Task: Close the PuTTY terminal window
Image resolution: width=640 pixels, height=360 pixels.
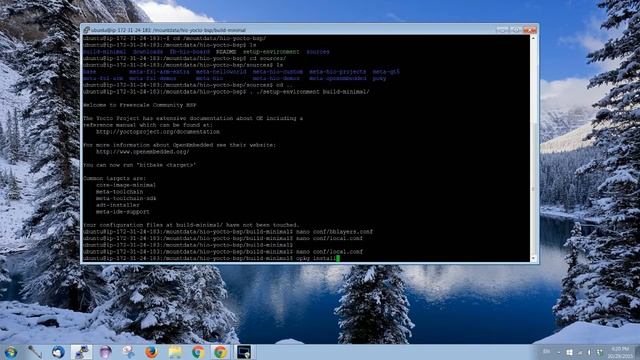Action: coord(530,30)
